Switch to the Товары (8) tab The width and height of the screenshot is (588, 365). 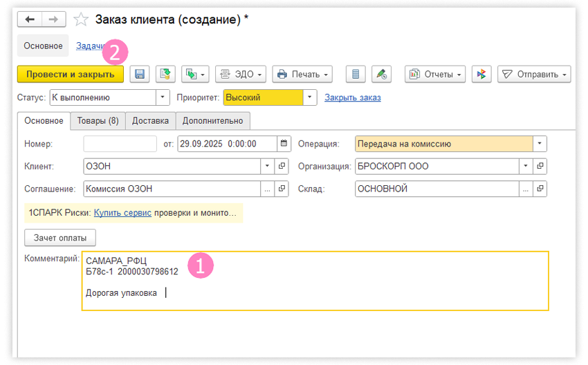pyautogui.click(x=98, y=120)
